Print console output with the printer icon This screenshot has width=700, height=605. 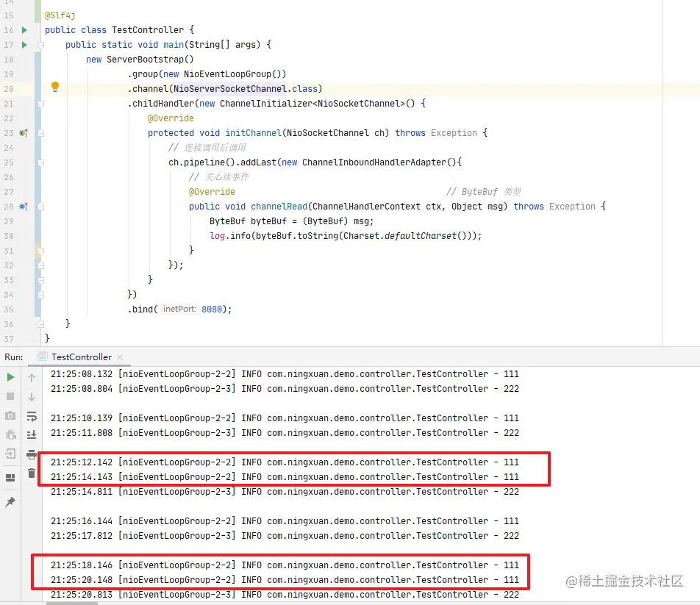coord(32,454)
